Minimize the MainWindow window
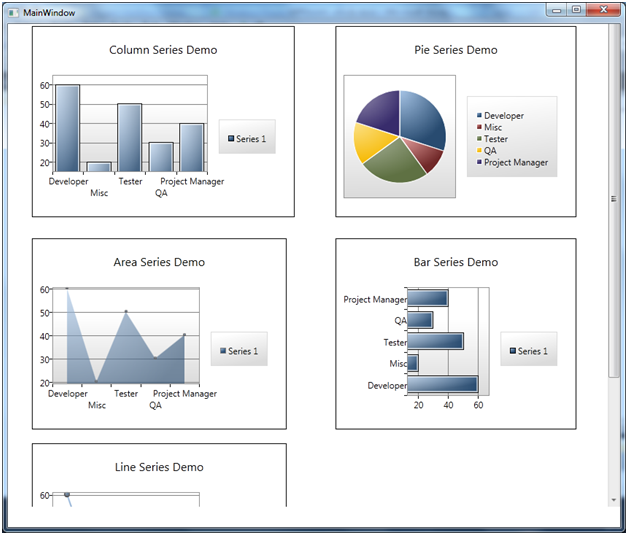628x535 pixels. coord(556,10)
